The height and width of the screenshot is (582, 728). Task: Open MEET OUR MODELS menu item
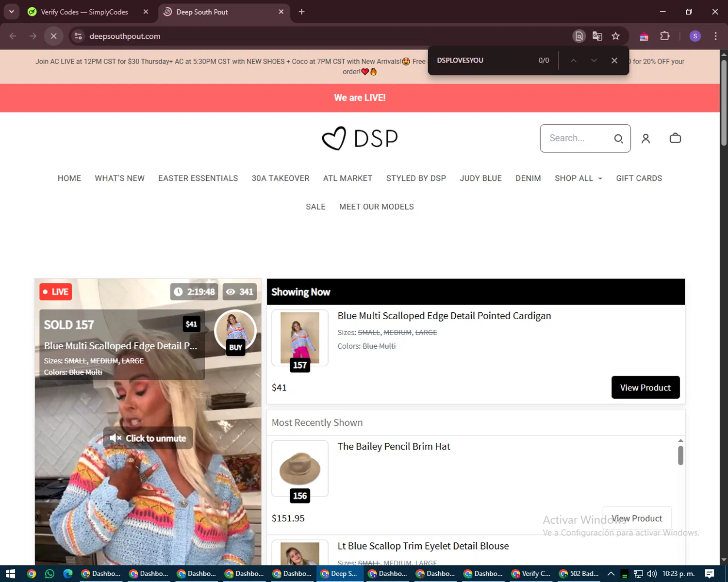click(x=377, y=207)
